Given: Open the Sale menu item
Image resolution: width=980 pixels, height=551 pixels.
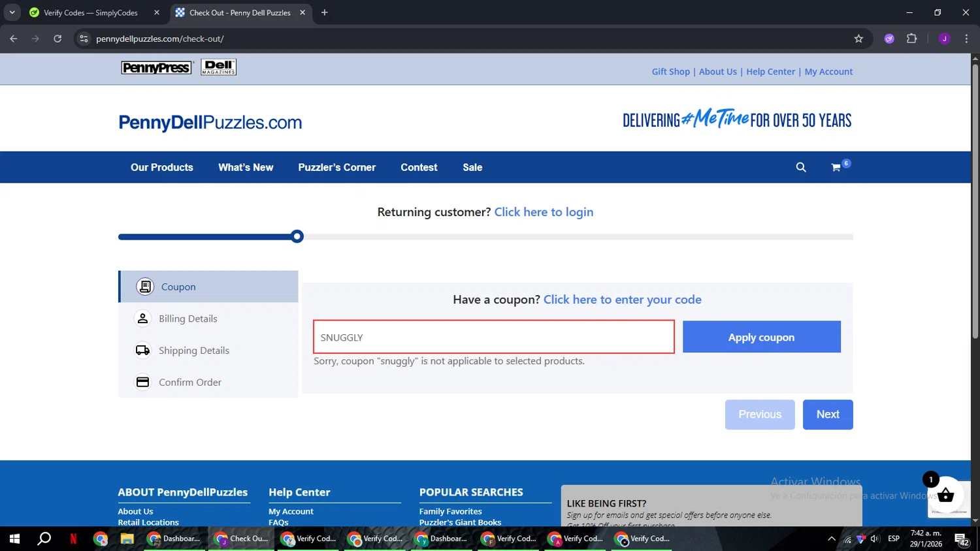Looking at the screenshot, I should click(x=472, y=167).
